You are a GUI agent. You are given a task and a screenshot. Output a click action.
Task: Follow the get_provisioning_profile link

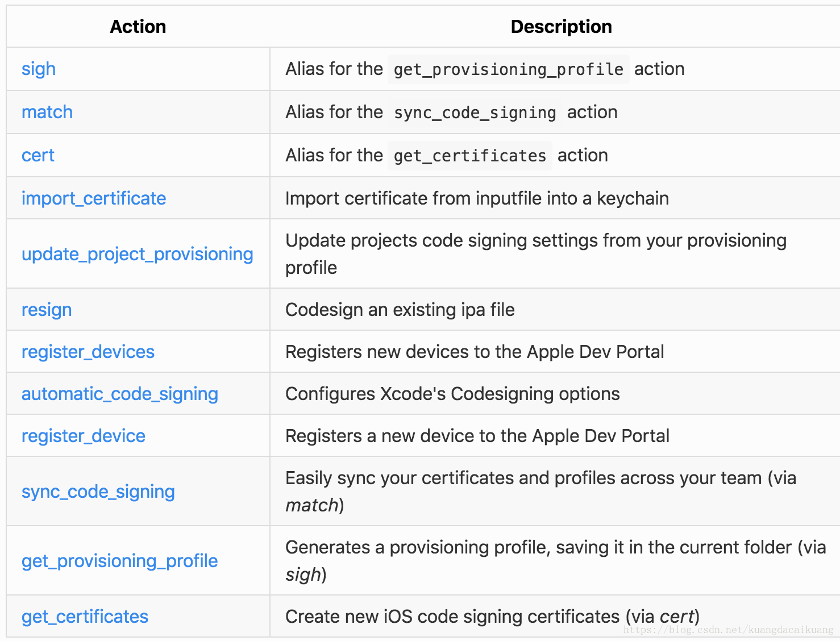pyautogui.click(x=120, y=561)
